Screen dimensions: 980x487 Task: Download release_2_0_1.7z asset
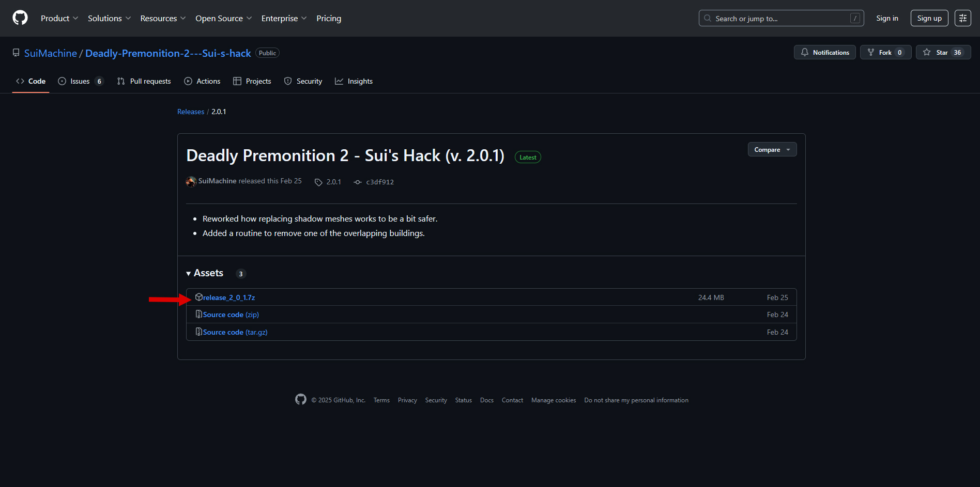pyautogui.click(x=228, y=298)
